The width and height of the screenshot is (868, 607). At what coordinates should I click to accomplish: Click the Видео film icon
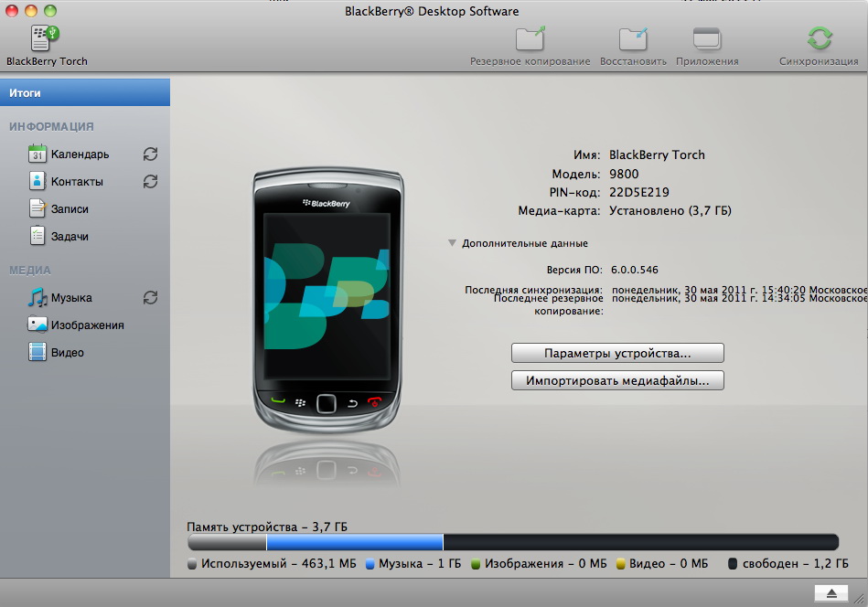coord(38,352)
